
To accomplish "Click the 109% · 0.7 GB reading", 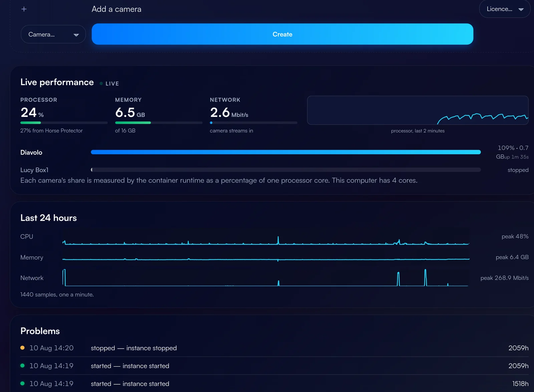I will (512, 152).
